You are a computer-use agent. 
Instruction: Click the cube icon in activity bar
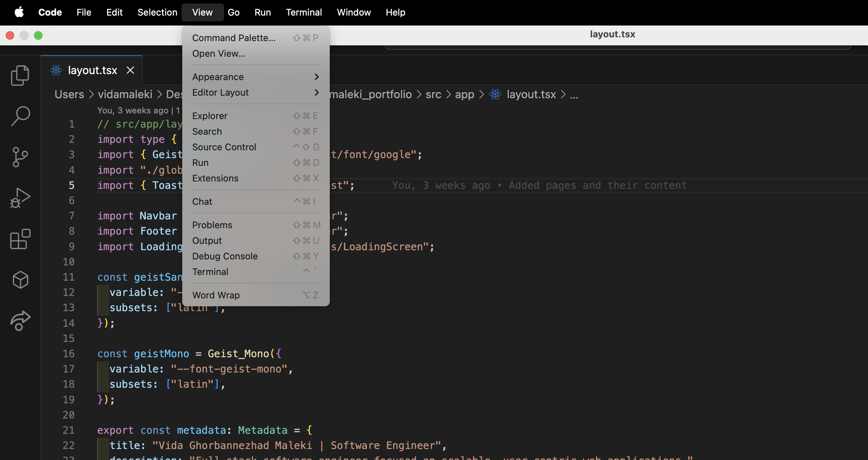tap(20, 280)
